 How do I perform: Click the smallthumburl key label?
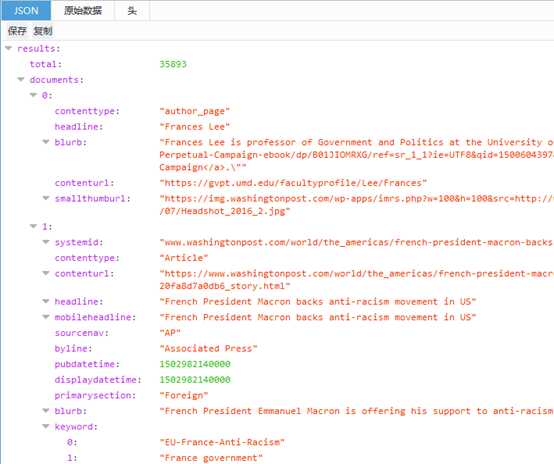[x=93, y=199]
